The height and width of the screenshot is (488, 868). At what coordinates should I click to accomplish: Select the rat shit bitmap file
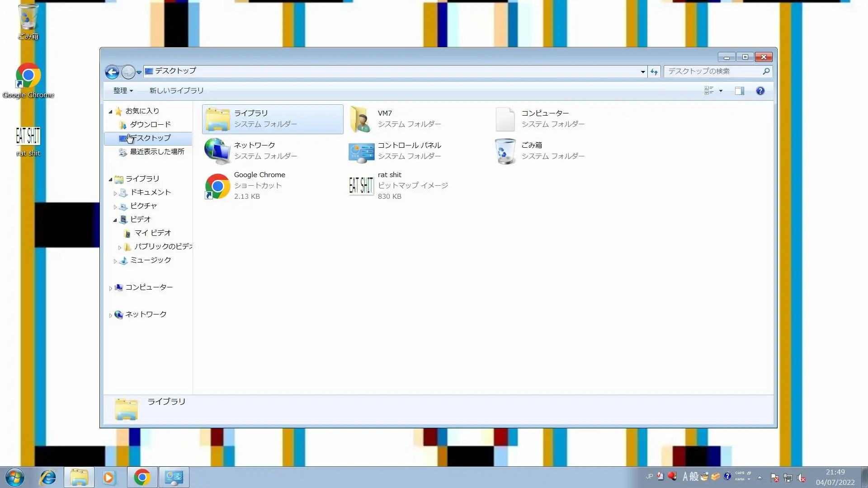click(x=361, y=185)
